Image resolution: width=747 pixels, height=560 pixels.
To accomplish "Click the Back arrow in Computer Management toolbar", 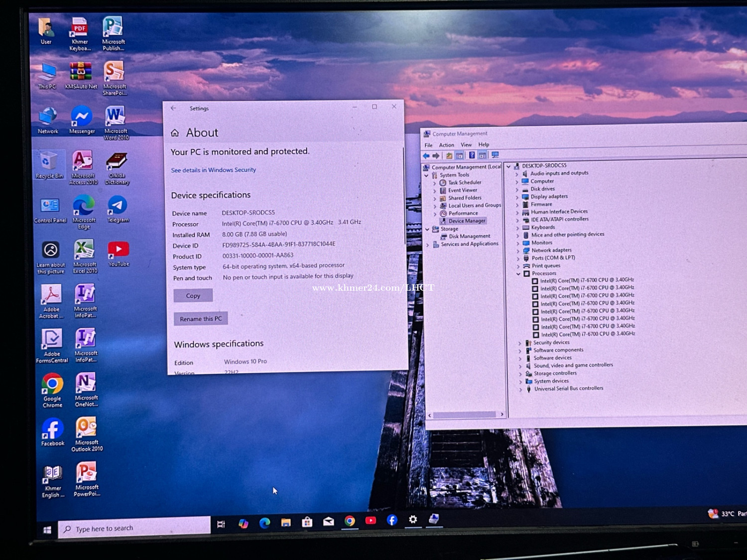I will (426, 156).
